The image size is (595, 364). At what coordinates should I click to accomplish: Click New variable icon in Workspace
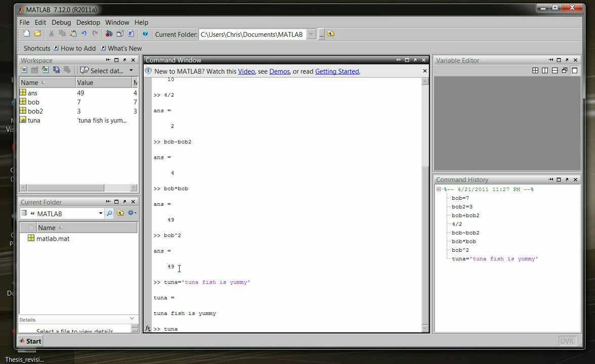(x=23, y=70)
